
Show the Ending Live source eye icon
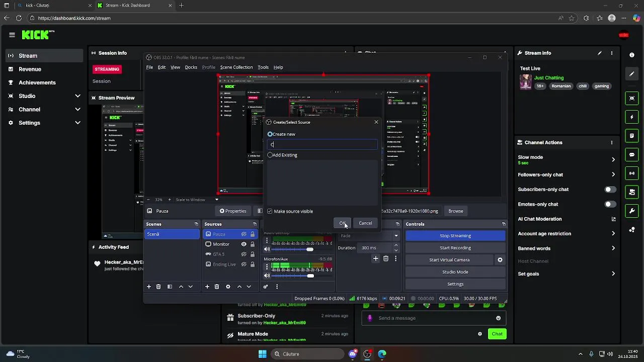pos(244,264)
